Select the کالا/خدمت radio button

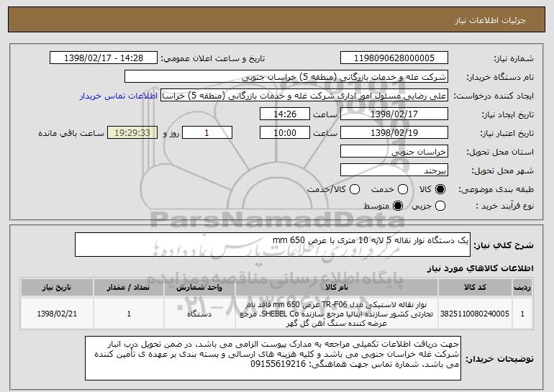pos(355,190)
